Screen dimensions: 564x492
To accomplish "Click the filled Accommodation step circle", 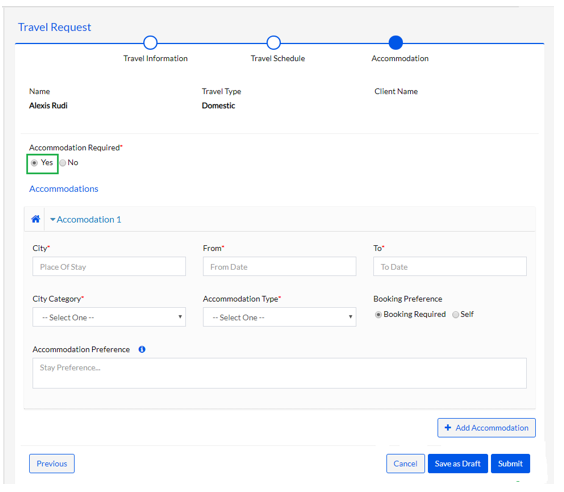I will click(396, 43).
